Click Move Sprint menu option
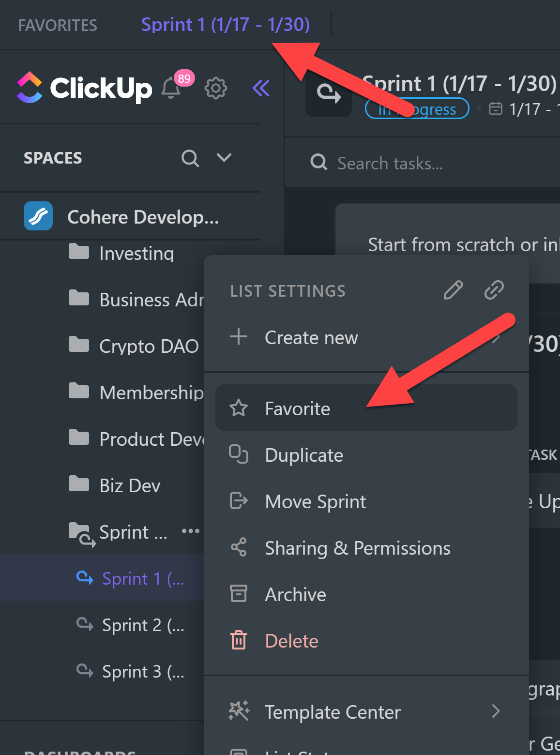The image size is (560, 755). [x=316, y=501]
